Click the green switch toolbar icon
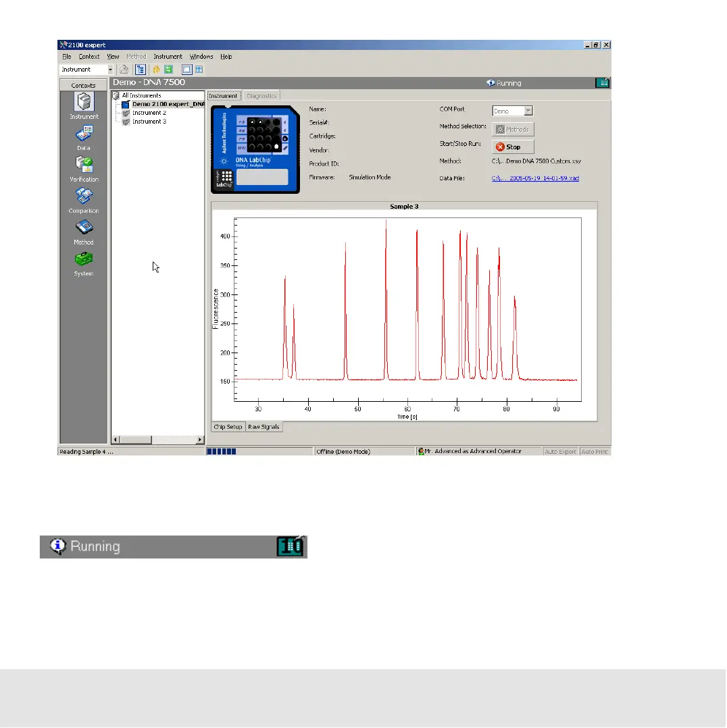The height and width of the screenshot is (728, 727). [x=169, y=70]
